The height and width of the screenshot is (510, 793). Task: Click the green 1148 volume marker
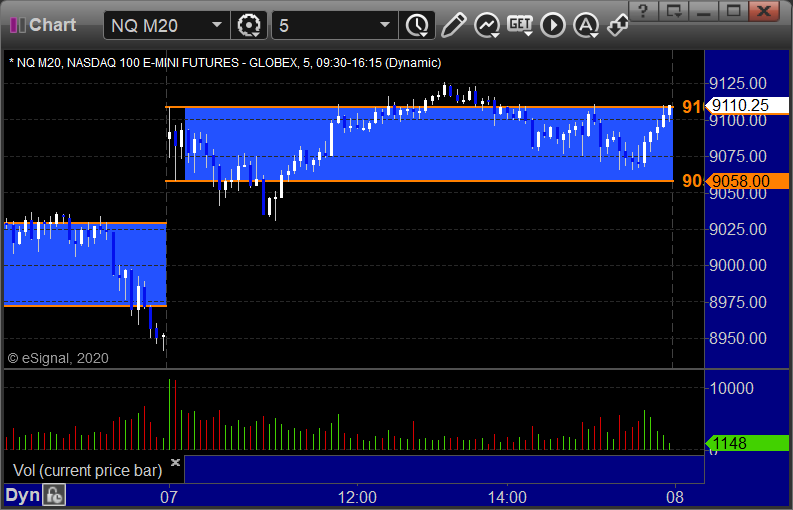(x=747, y=443)
